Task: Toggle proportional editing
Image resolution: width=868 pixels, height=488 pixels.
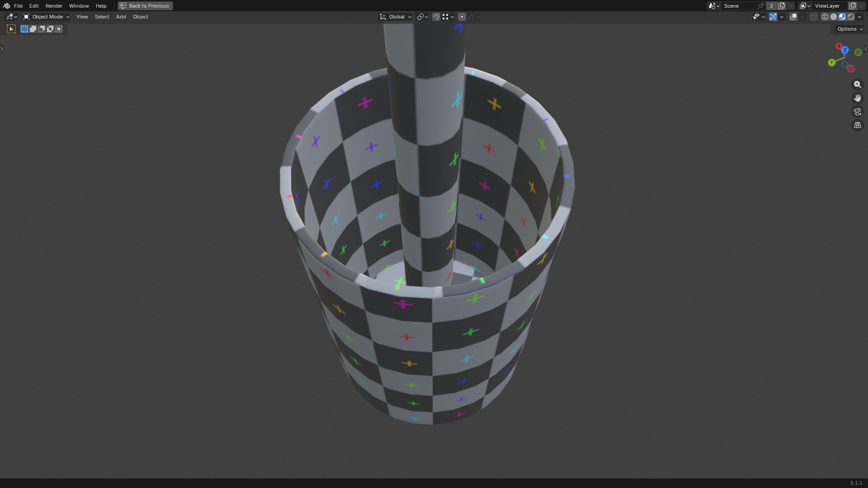Action: [462, 17]
